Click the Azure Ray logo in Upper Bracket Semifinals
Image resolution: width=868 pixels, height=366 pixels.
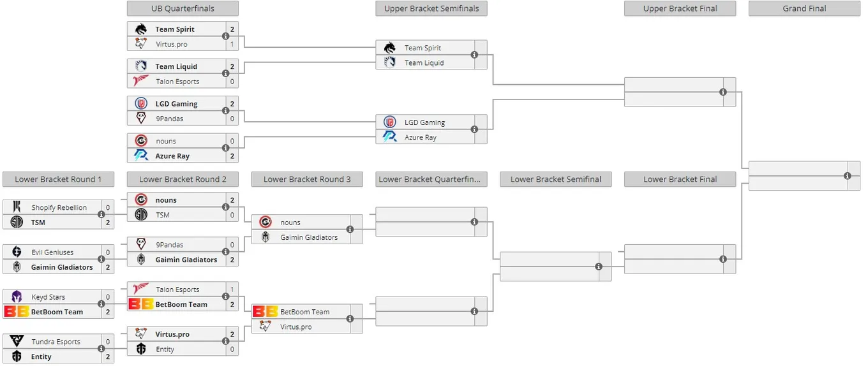[x=390, y=137]
